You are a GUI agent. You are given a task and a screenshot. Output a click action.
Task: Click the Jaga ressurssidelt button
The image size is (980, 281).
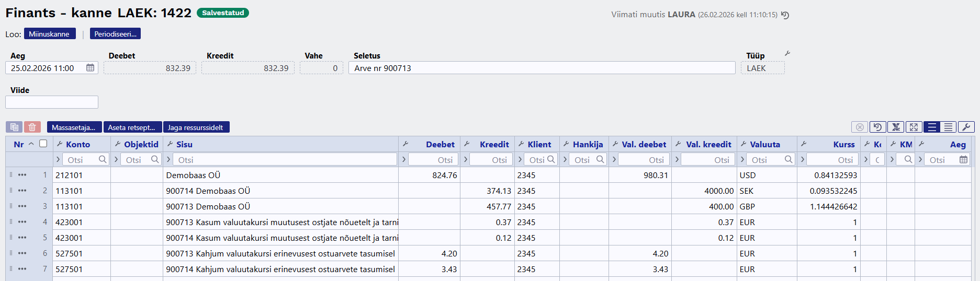pyautogui.click(x=195, y=127)
